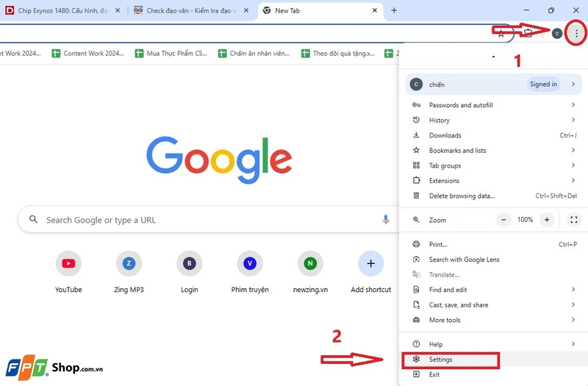
Task: Choose Exit from the menu
Action: 493,374
